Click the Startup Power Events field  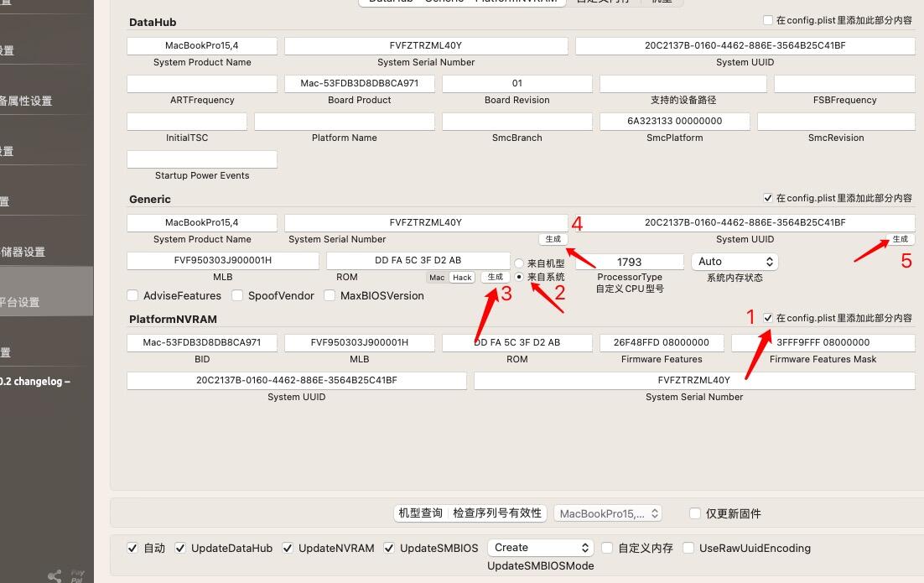[202, 159]
